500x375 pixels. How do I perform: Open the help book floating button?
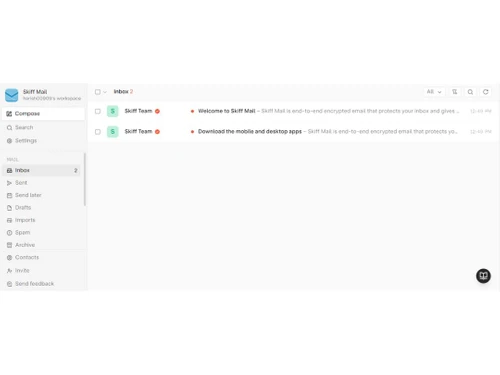(x=483, y=276)
